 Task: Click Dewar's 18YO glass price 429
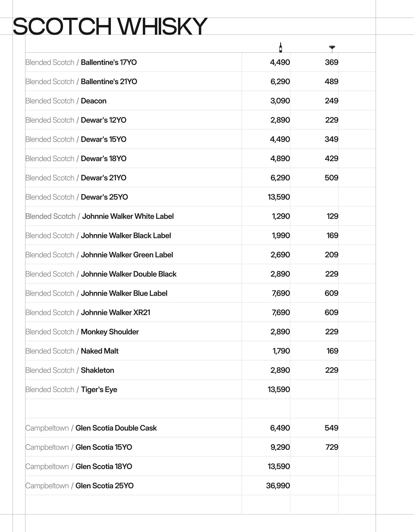(331, 159)
